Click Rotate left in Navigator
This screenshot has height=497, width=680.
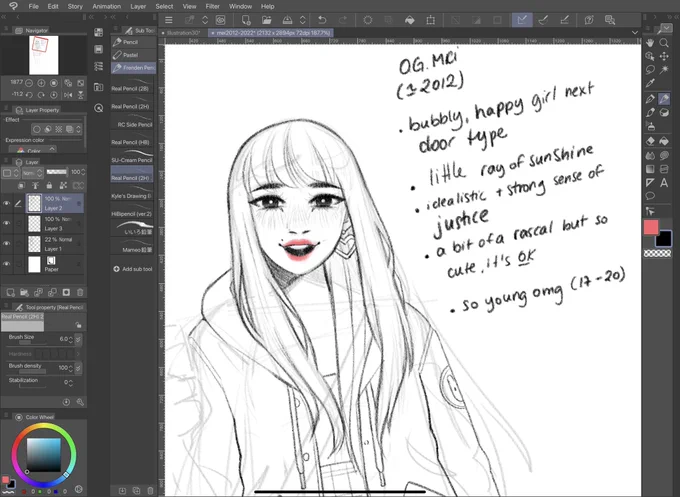[29, 95]
